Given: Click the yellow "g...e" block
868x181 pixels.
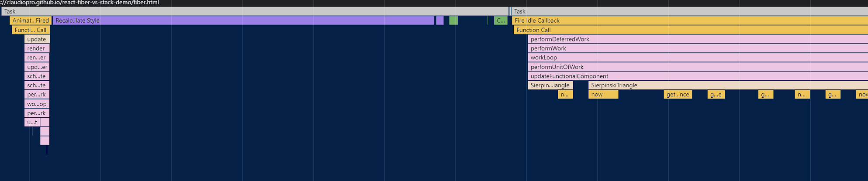Looking at the screenshot, I should [716, 95].
